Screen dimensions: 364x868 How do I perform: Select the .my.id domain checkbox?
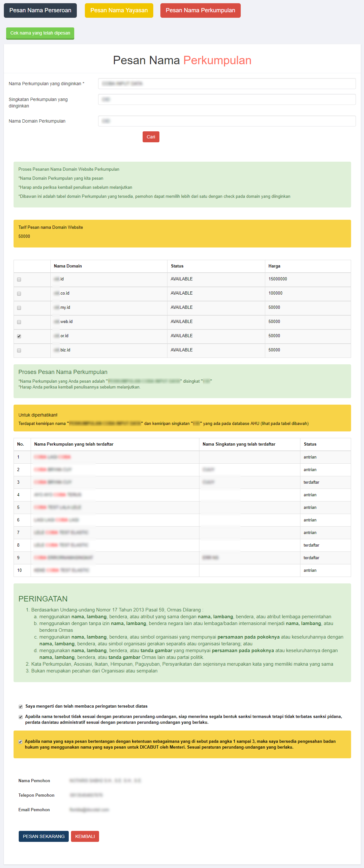19,308
